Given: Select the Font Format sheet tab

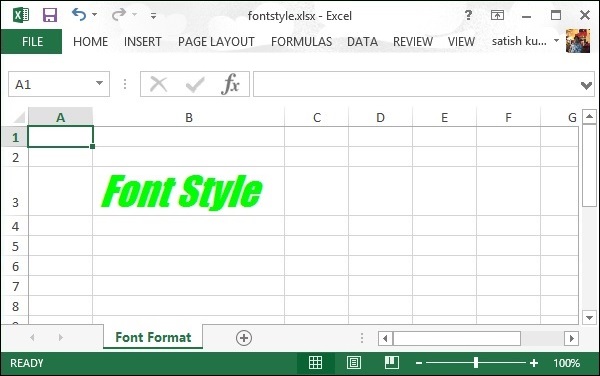Looking at the screenshot, I should point(153,337).
